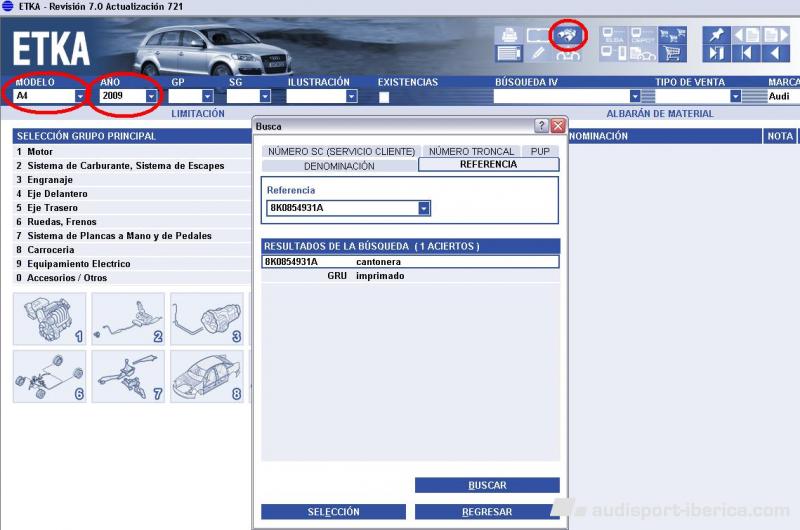Click the printer icon in the toolbar
Screen dimensions: 800x530
509,35
